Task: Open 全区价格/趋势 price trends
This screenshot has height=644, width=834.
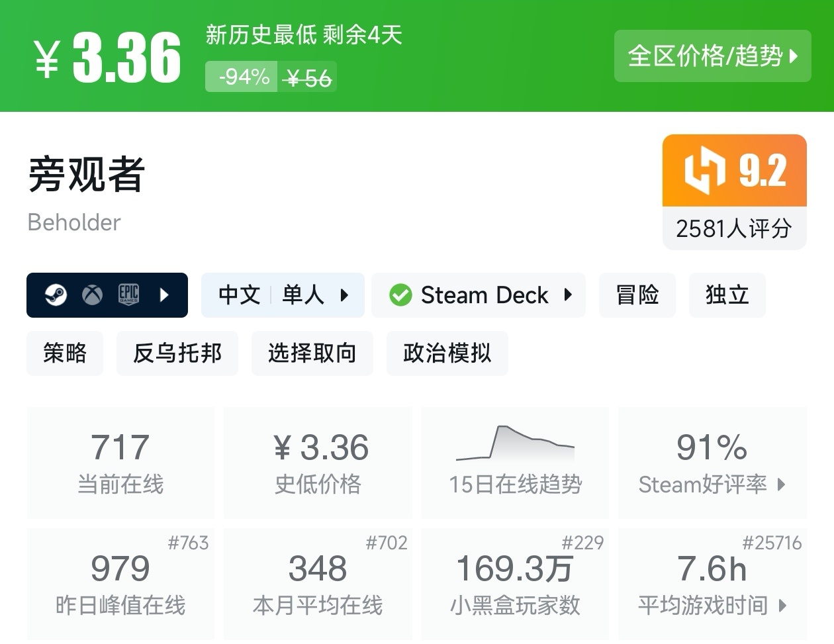Action: (x=712, y=56)
